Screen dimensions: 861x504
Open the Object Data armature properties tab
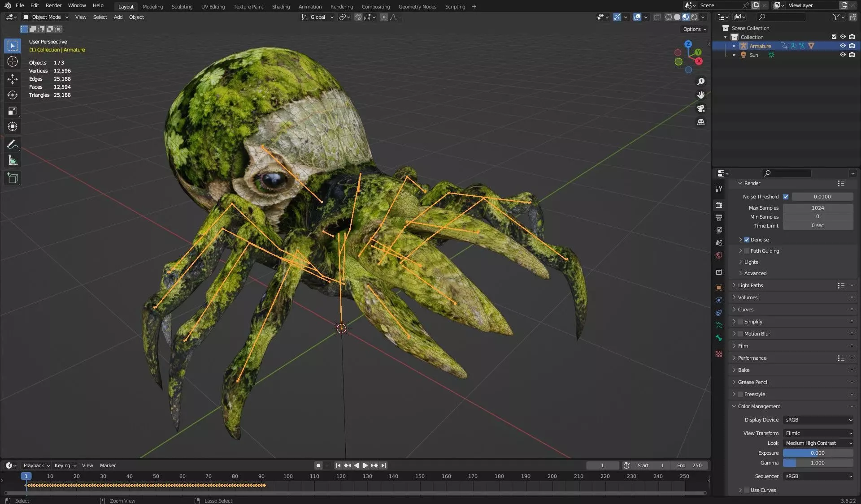tap(719, 325)
